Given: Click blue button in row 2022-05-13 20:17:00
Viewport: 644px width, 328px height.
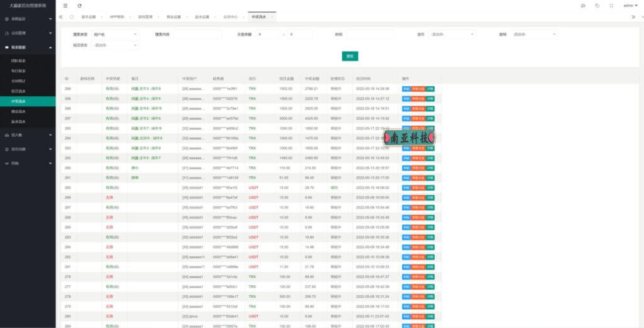Looking at the screenshot, I should tap(406, 178).
